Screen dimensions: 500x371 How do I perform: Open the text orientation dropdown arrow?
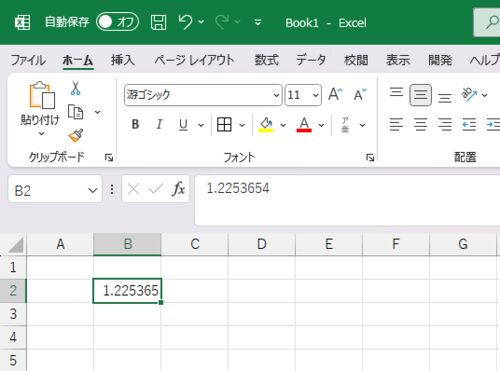pos(485,95)
